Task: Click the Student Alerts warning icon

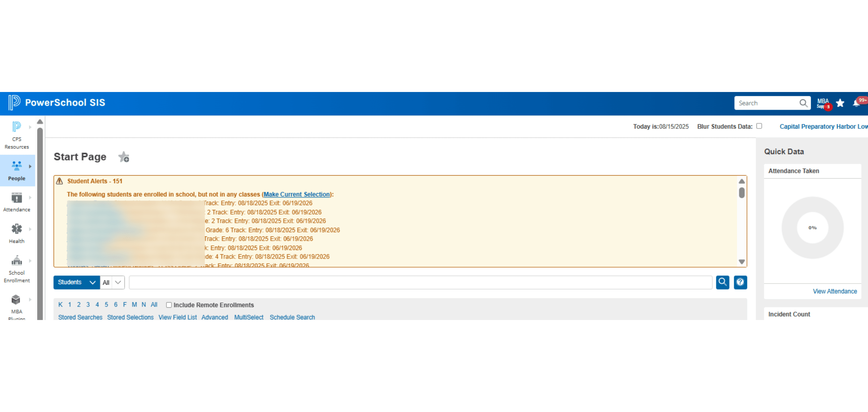Action: (59, 181)
